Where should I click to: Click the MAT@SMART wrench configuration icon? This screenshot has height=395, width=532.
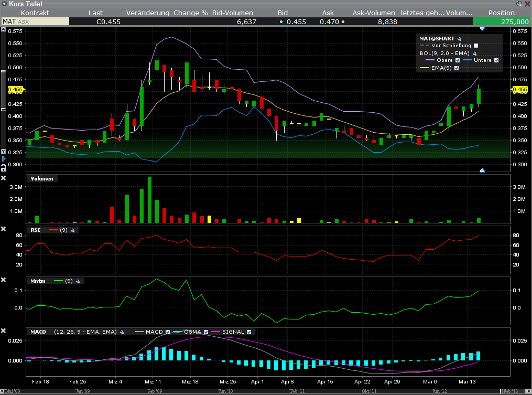coord(459,39)
